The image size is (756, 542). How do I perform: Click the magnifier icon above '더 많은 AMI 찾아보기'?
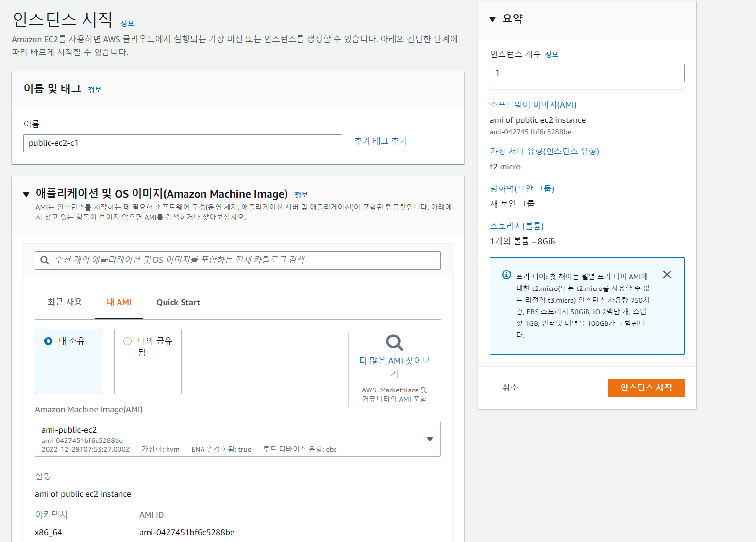pos(394,343)
